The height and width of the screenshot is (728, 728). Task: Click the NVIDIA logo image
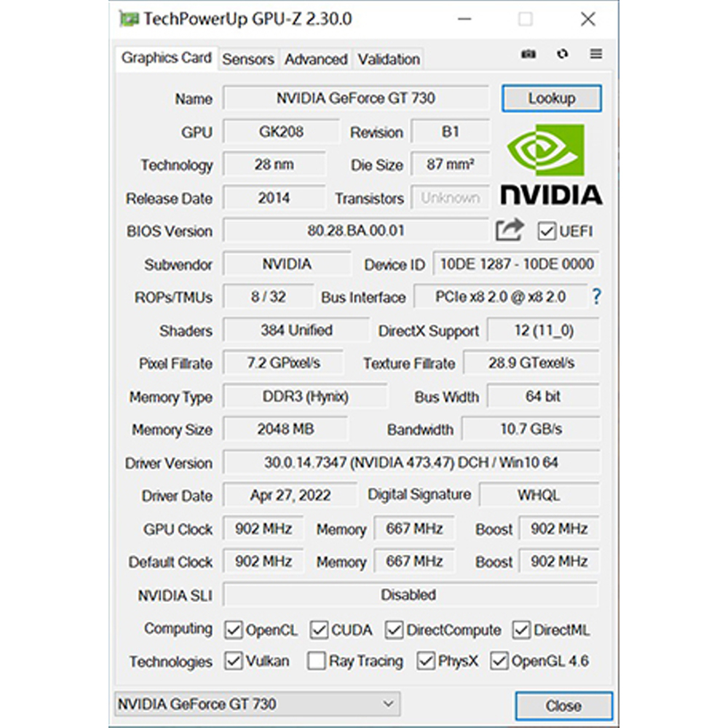(551, 165)
